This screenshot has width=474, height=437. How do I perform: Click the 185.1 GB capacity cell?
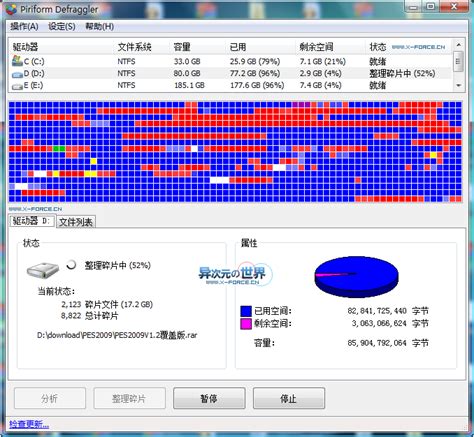[x=189, y=85]
